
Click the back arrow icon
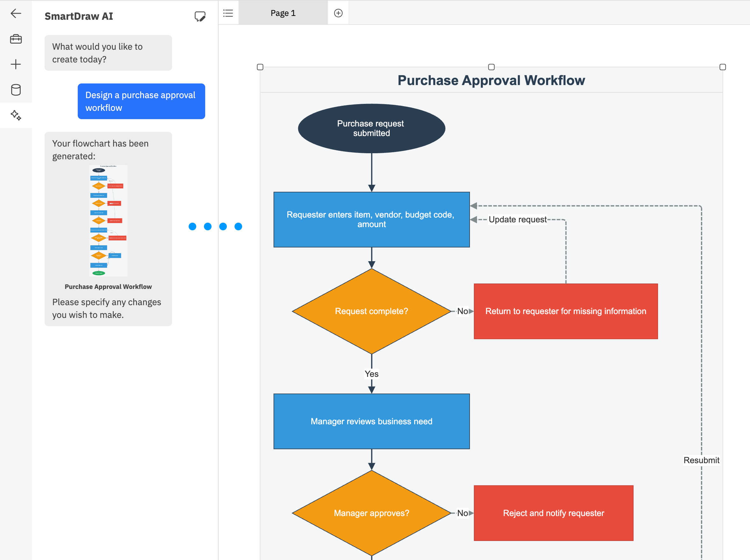[x=16, y=13]
